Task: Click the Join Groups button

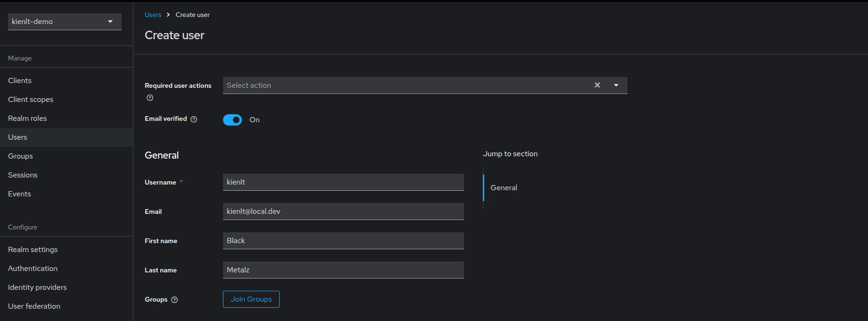Action: pyautogui.click(x=251, y=299)
